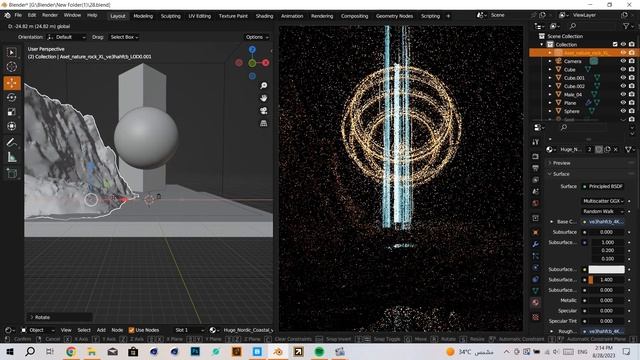The height and width of the screenshot is (360, 640).
Task: Open the Object properties tab
Action: [x=536, y=232]
